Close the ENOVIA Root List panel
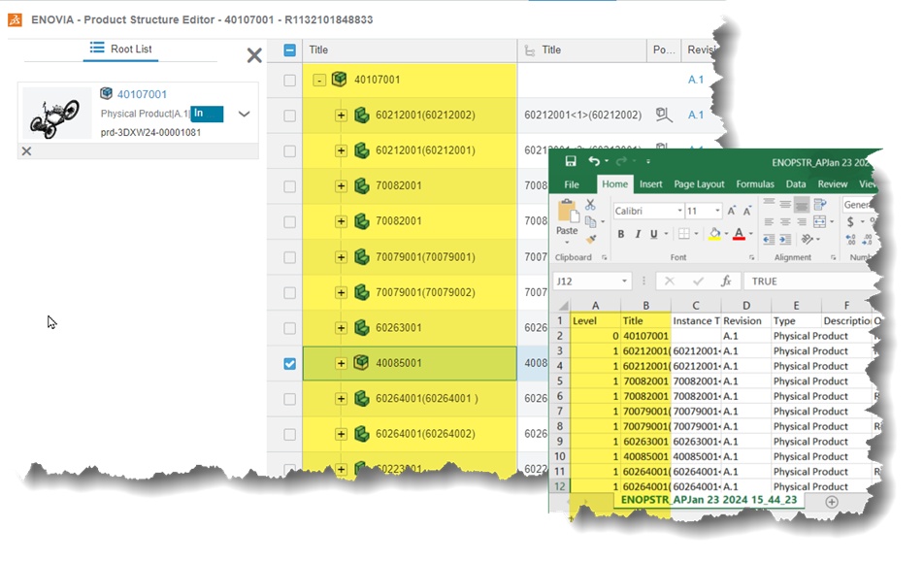Image resolution: width=924 pixels, height=563 pixels. [x=254, y=55]
